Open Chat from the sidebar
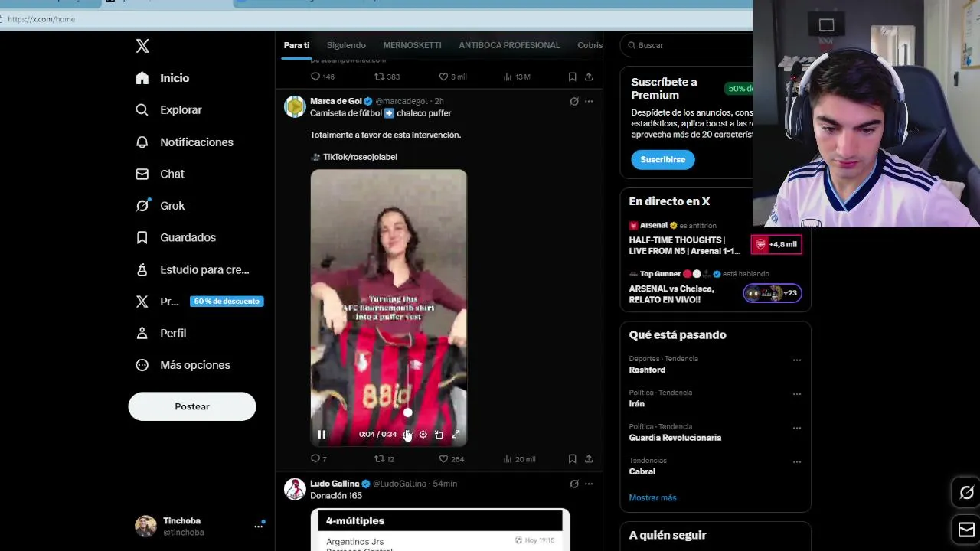The height and width of the screenshot is (551, 980). click(x=160, y=174)
